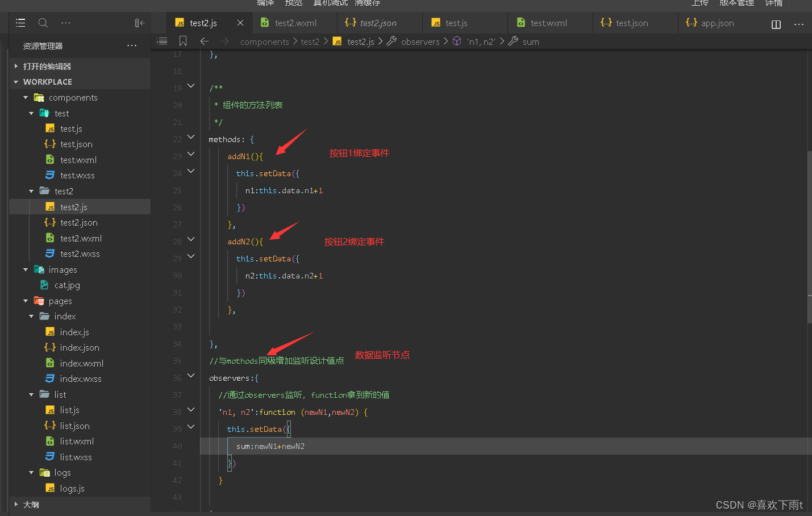Close the test2.js editor tab
The image size is (812, 516).
click(240, 23)
